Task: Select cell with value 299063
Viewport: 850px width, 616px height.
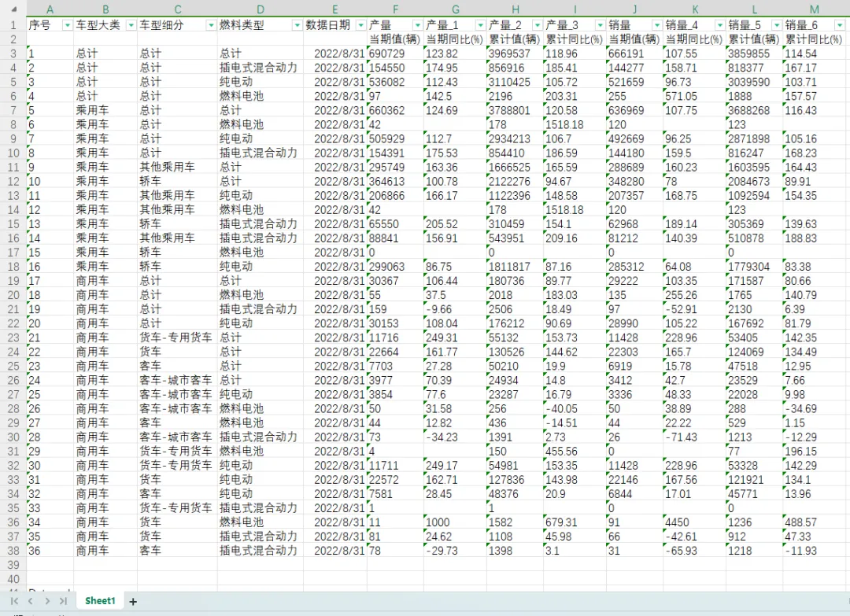Action: [x=395, y=267]
